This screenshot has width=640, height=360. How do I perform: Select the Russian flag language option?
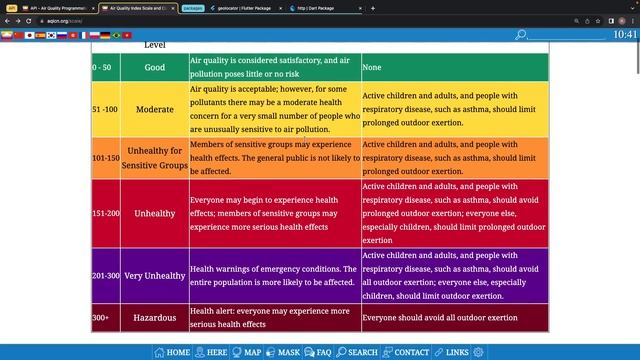[62, 36]
